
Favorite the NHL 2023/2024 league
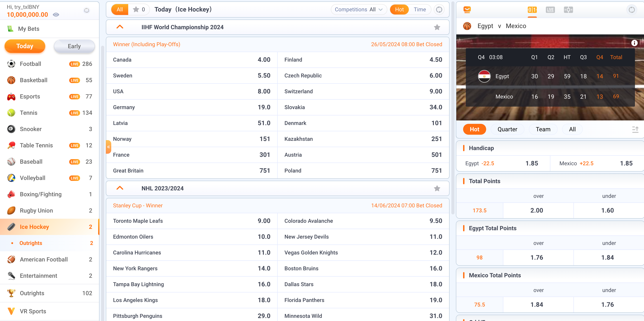point(437,188)
